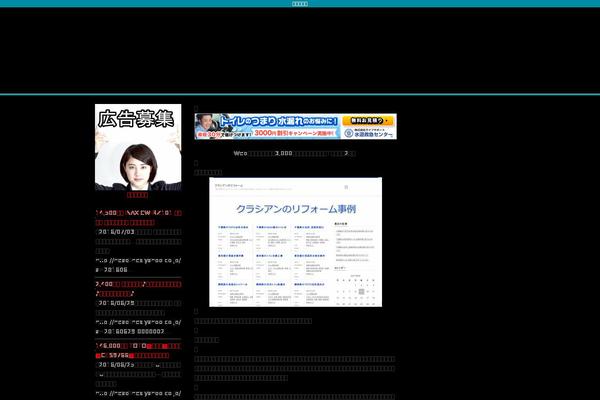The width and height of the screenshot is (600, 400).
Task: Open the クラシアンのリフォーム事例 screenshot image
Action: point(295,242)
